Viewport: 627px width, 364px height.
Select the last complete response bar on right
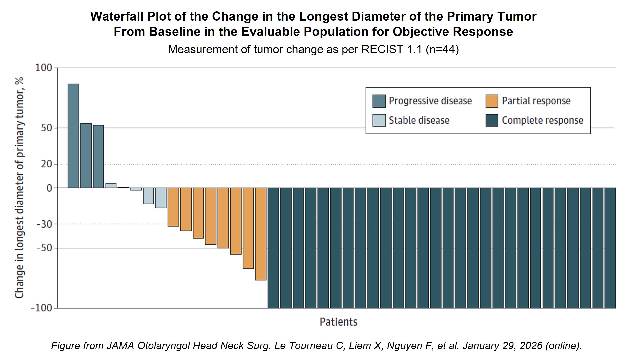(x=610, y=248)
